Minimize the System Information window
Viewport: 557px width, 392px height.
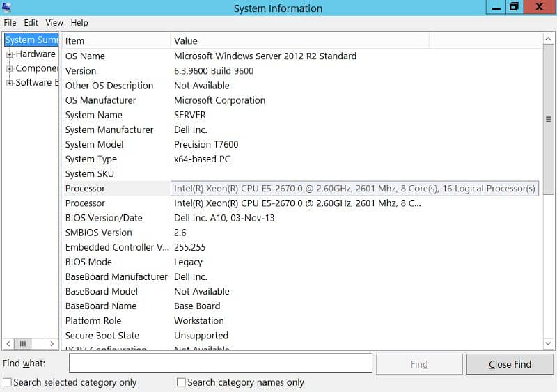pyautogui.click(x=496, y=7)
